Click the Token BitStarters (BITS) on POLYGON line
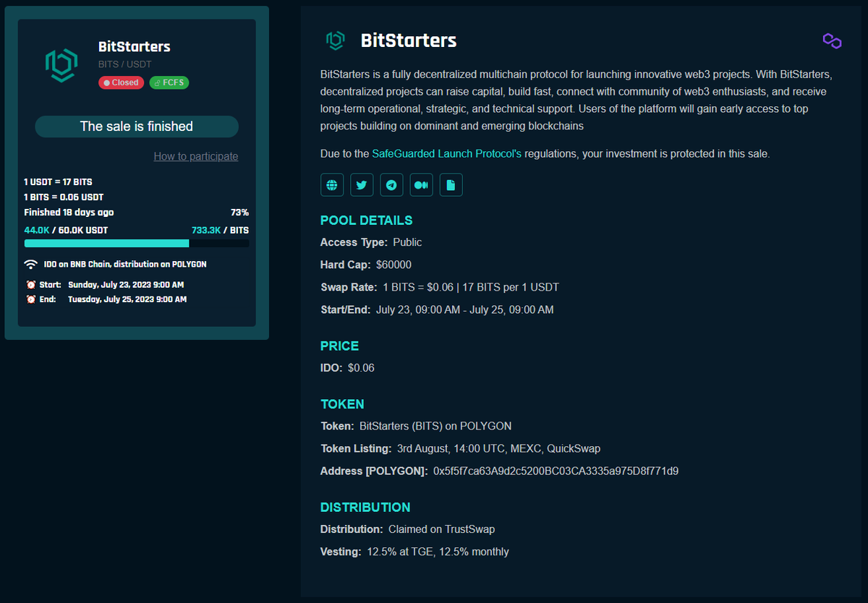868x603 pixels. [416, 427]
